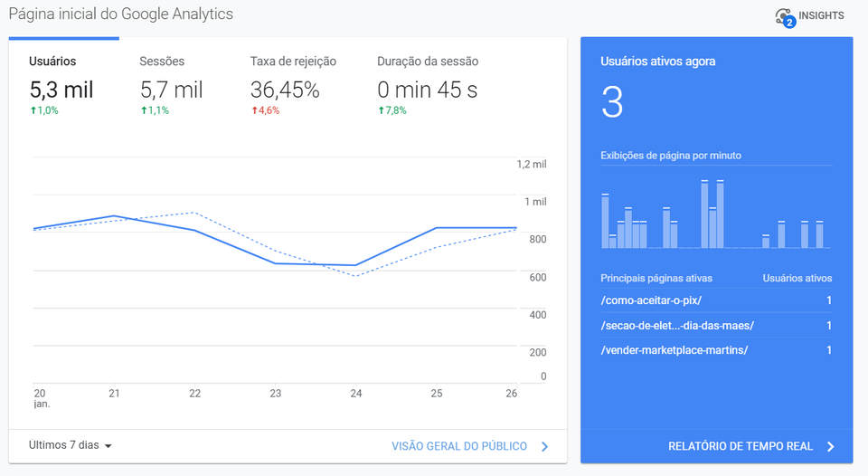Click the red 4,6% change indicator
The height and width of the screenshot is (476, 868).
click(x=266, y=110)
